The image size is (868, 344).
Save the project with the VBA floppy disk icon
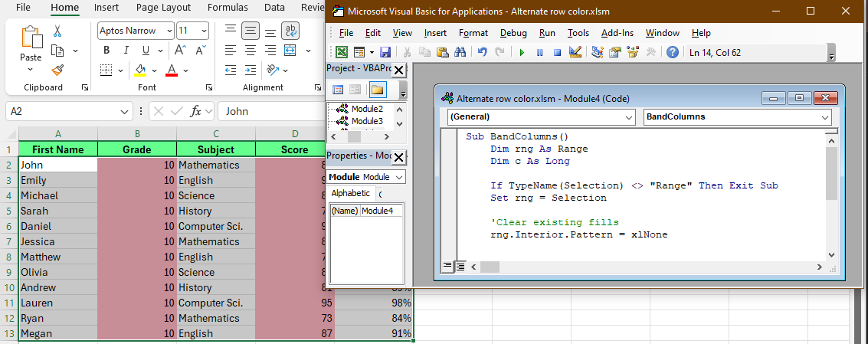click(385, 52)
